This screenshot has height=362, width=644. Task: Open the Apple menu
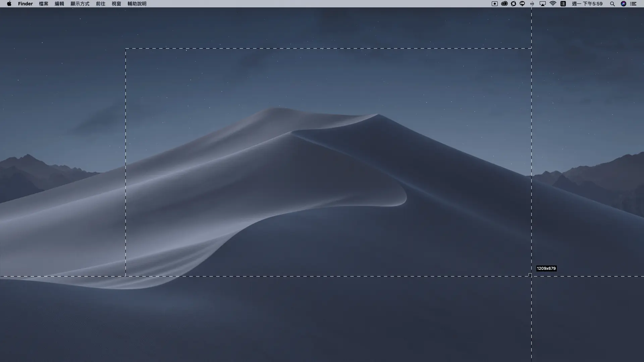[9, 4]
